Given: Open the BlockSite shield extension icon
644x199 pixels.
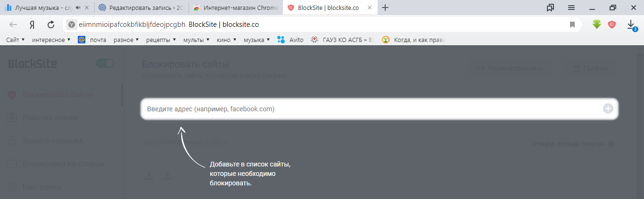Looking at the screenshot, I should (612, 25).
